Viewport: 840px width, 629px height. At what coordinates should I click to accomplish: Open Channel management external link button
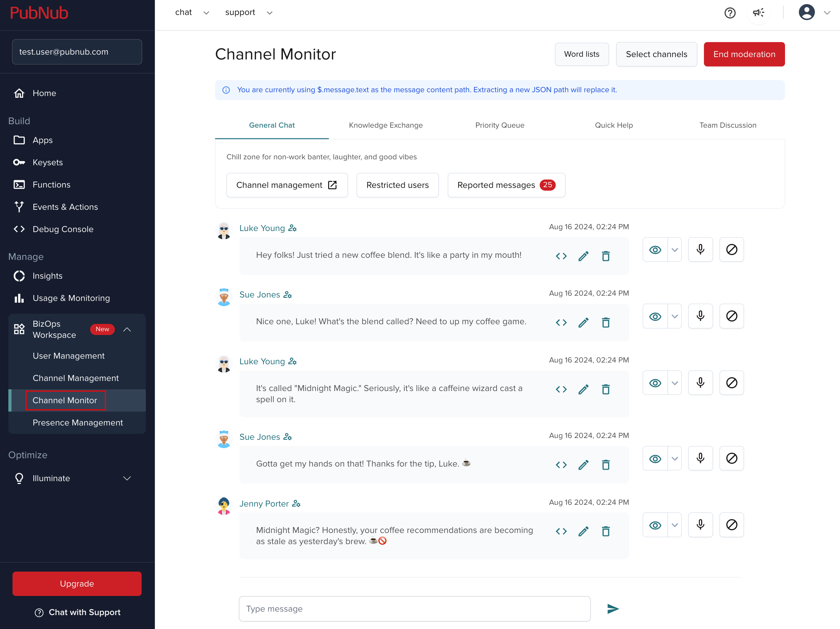click(x=287, y=185)
